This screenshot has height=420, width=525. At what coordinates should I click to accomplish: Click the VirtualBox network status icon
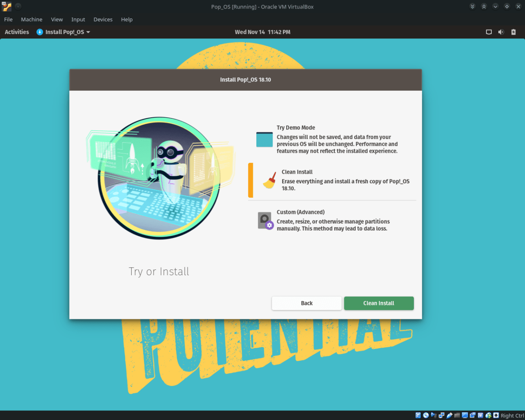pyautogui.click(x=441, y=415)
